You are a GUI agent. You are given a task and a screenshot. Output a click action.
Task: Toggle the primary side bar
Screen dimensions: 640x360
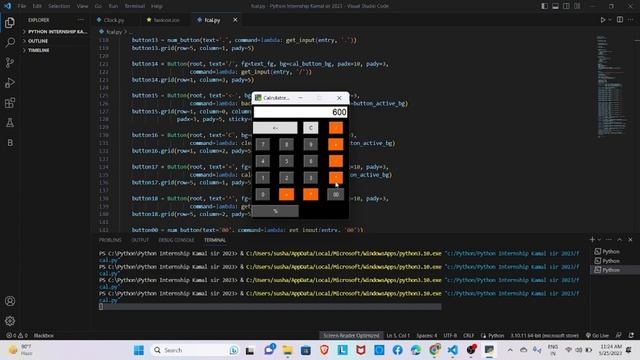coord(544,6)
